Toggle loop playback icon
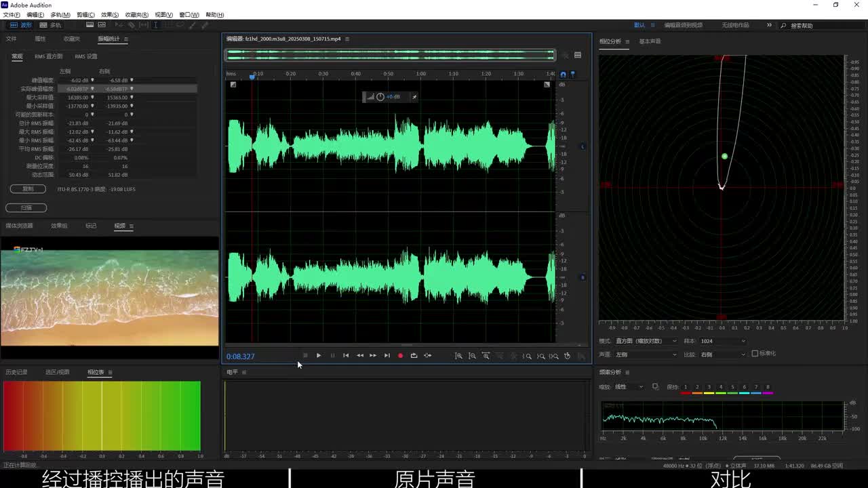Viewport: 868px width, 488px height. tap(414, 356)
